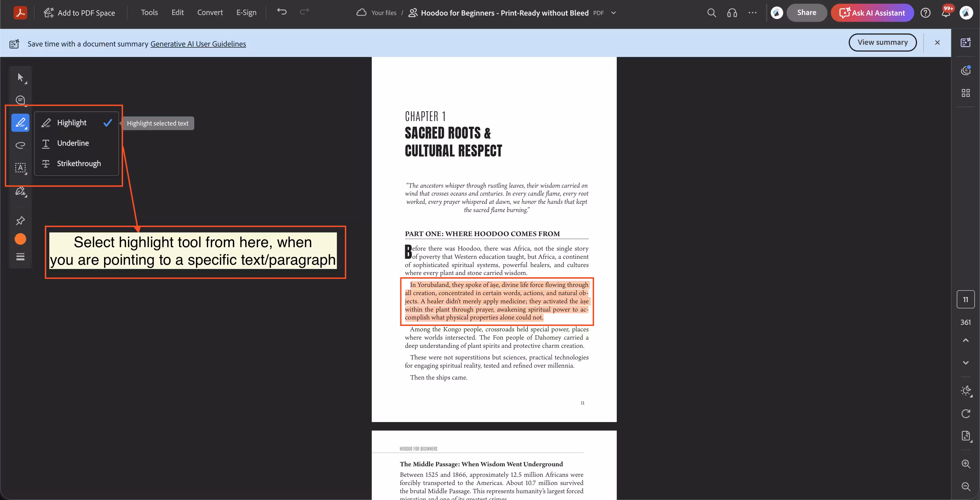
Task: Click the page number field showing 11
Action: [x=966, y=299]
